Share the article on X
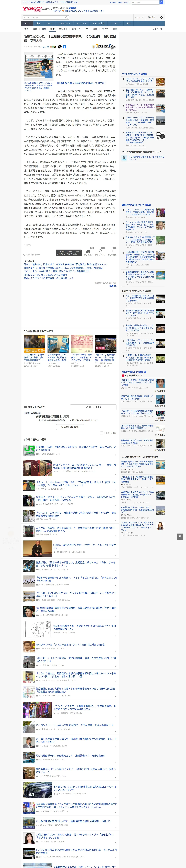Image resolution: width=186 pixels, height=868 pixels. (60, 47)
